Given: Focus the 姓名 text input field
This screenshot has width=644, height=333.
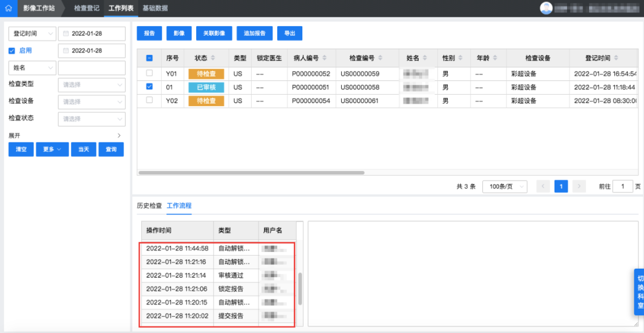Looking at the screenshot, I should [x=92, y=68].
